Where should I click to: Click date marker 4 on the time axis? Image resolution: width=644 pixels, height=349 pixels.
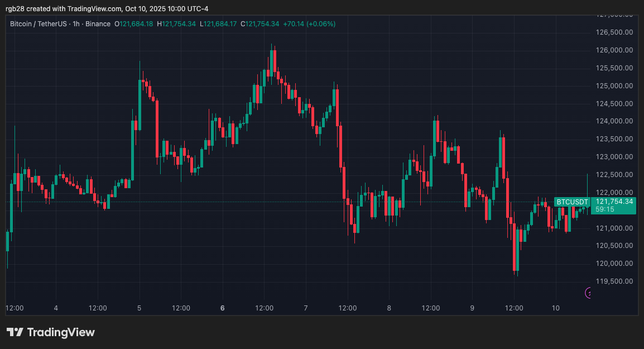(x=56, y=308)
